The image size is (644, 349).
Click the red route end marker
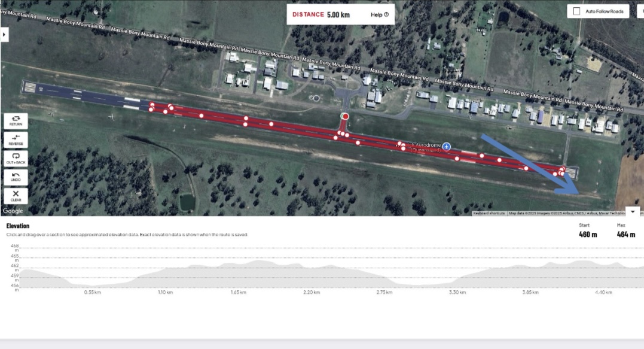coord(346,117)
